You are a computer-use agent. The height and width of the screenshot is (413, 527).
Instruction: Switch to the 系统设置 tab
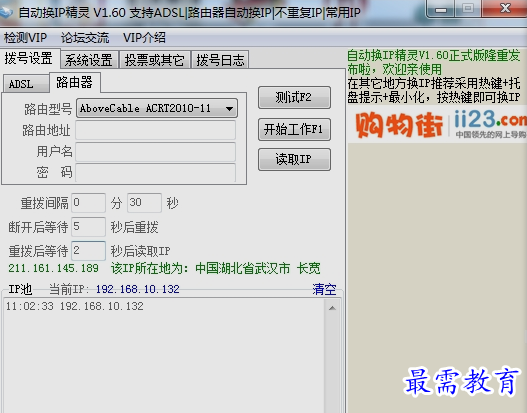tap(89, 60)
